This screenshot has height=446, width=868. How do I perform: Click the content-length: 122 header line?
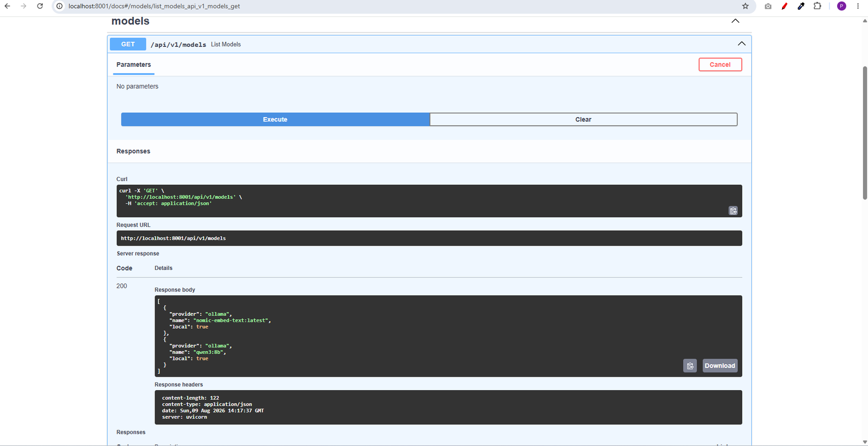[190, 398]
